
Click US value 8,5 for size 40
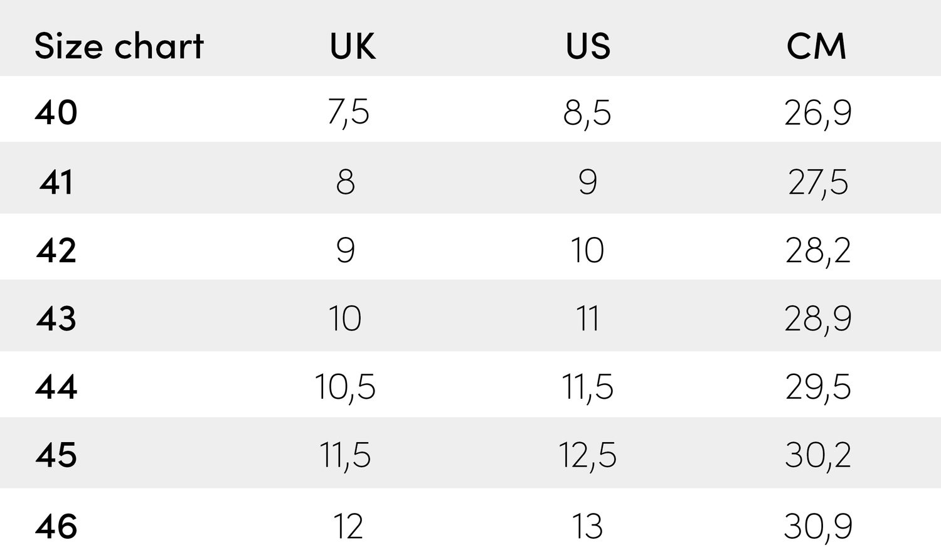[587, 113]
